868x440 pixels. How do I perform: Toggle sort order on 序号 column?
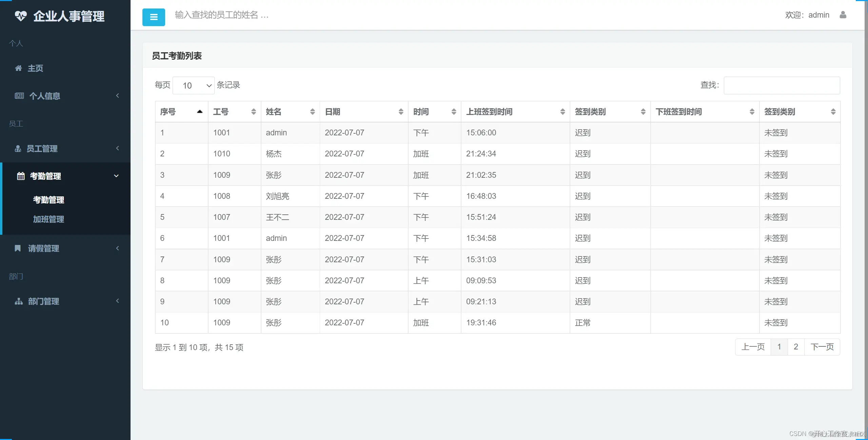click(199, 112)
